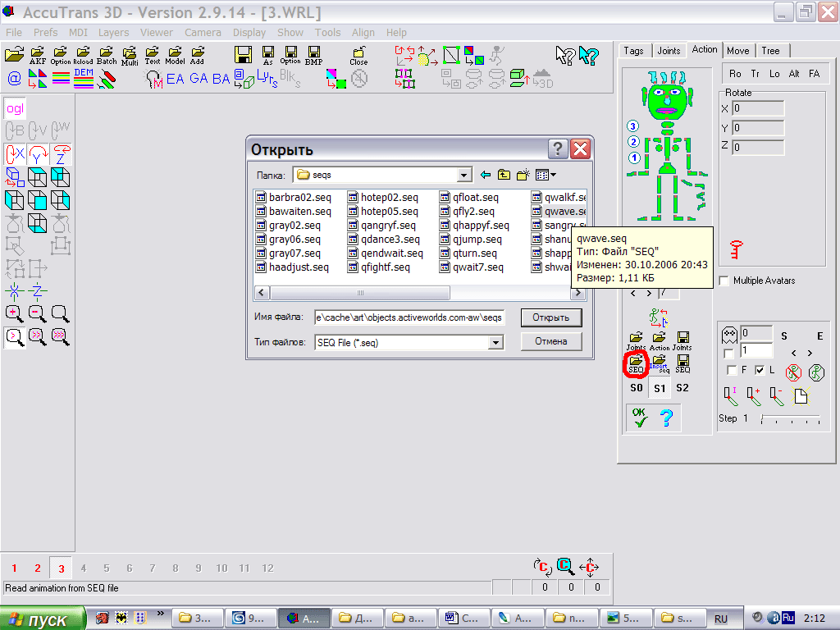Enable the F checkbox
840x630 pixels.
pyautogui.click(x=732, y=370)
